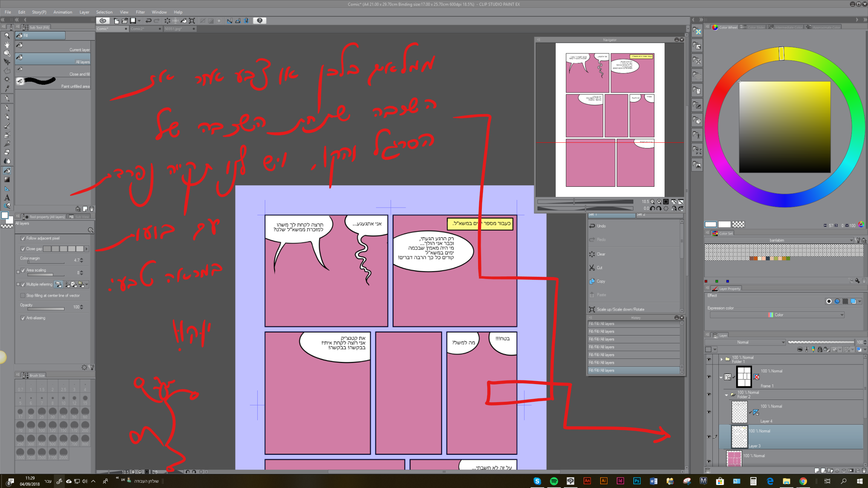
Task: Select the Hand move tool
Action: pyautogui.click(x=7, y=44)
